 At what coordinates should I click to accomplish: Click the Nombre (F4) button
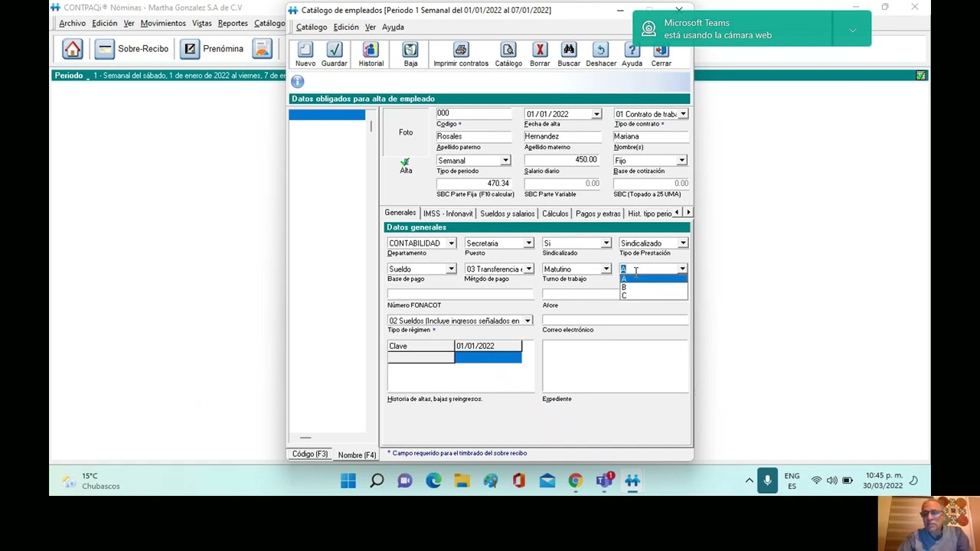[x=357, y=455]
